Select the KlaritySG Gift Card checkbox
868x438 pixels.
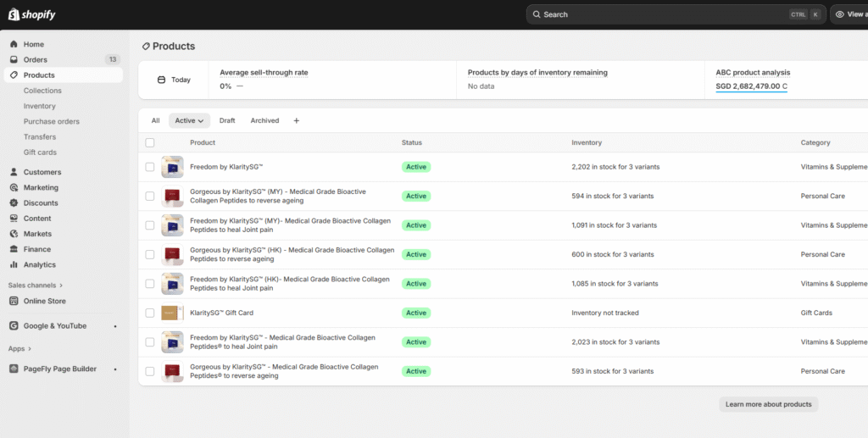click(150, 313)
